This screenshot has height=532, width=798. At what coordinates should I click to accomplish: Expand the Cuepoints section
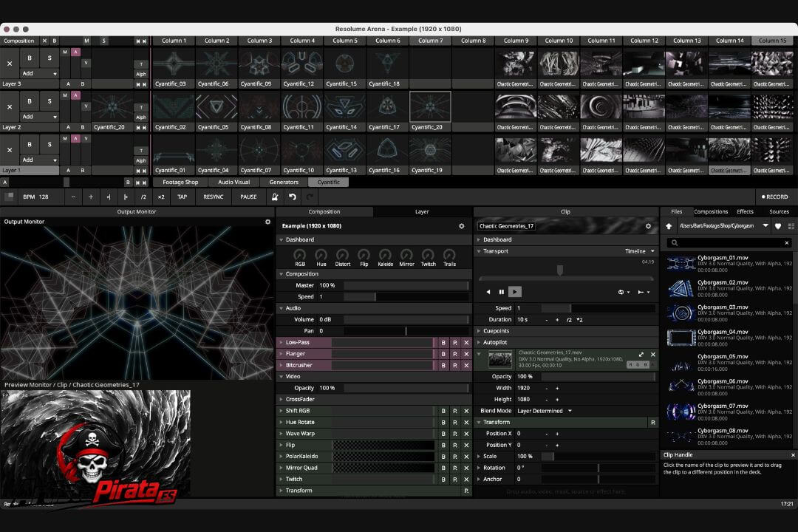(479, 332)
